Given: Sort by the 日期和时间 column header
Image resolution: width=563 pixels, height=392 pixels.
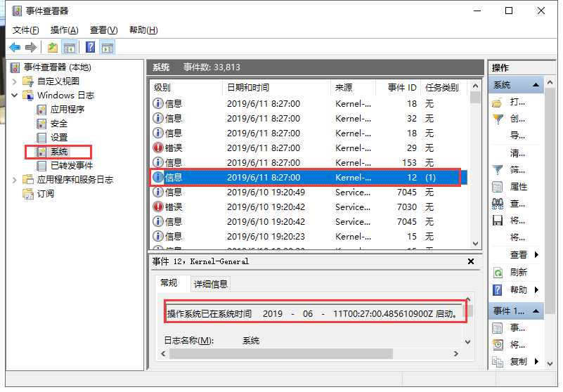Looking at the screenshot, I should point(276,88).
